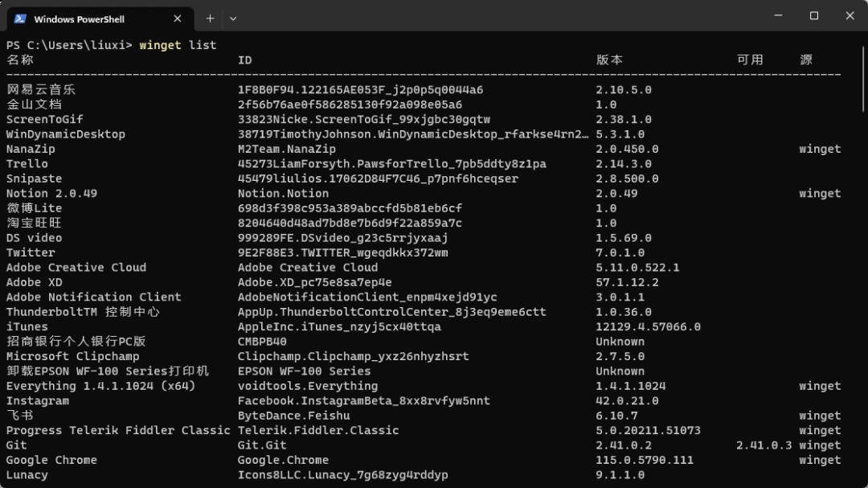Click the Instagram name entry

click(38, 400)
